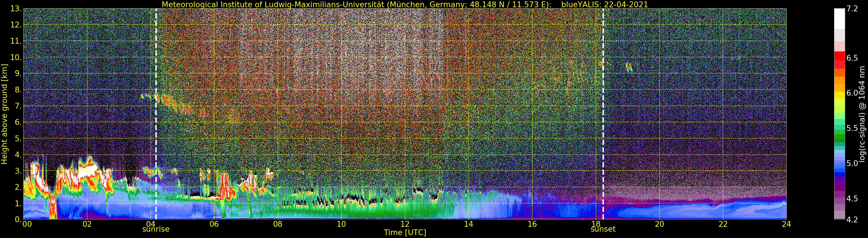This screenshot has height=238, width=868.
Task: Click the 08 time axis tick label
Action: (278, 224)
